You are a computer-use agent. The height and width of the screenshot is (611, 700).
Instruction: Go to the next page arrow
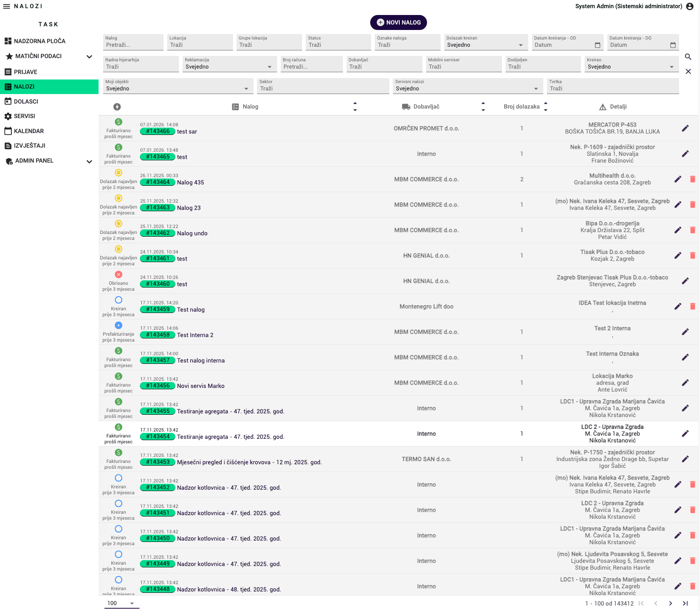[x=670, y=603]
